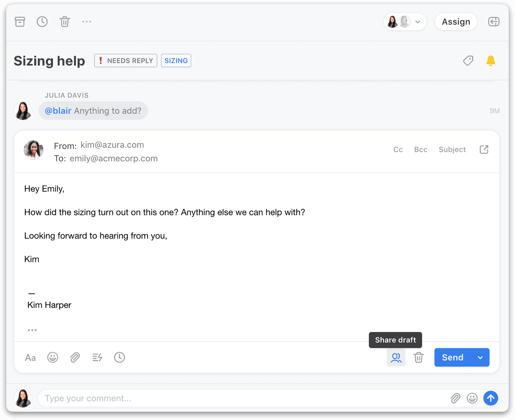Open the more options ellipsis menu
The image size is (515, 420).
[x=87, y=22]
